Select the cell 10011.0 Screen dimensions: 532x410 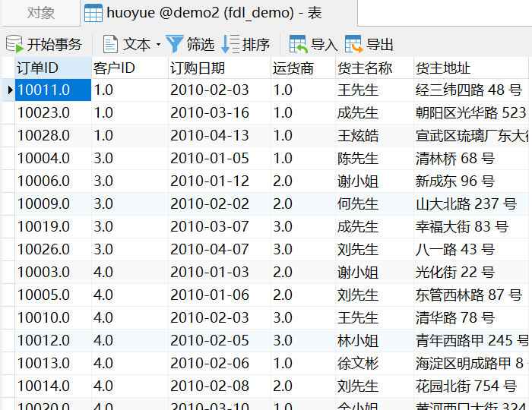pyautogui.click(x=53, y=90)
